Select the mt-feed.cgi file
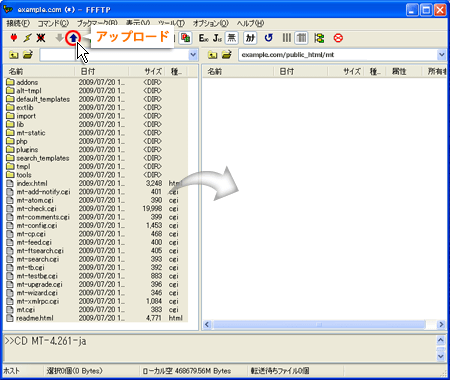The image size is (450, 380). pos(29,242)
